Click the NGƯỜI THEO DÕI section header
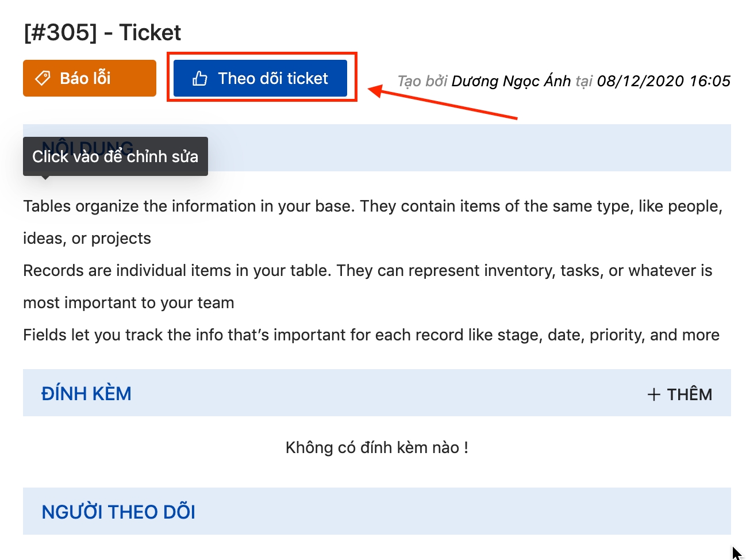Image resolution: width=746 pixels, height=560 pixels. pos(118,512)
